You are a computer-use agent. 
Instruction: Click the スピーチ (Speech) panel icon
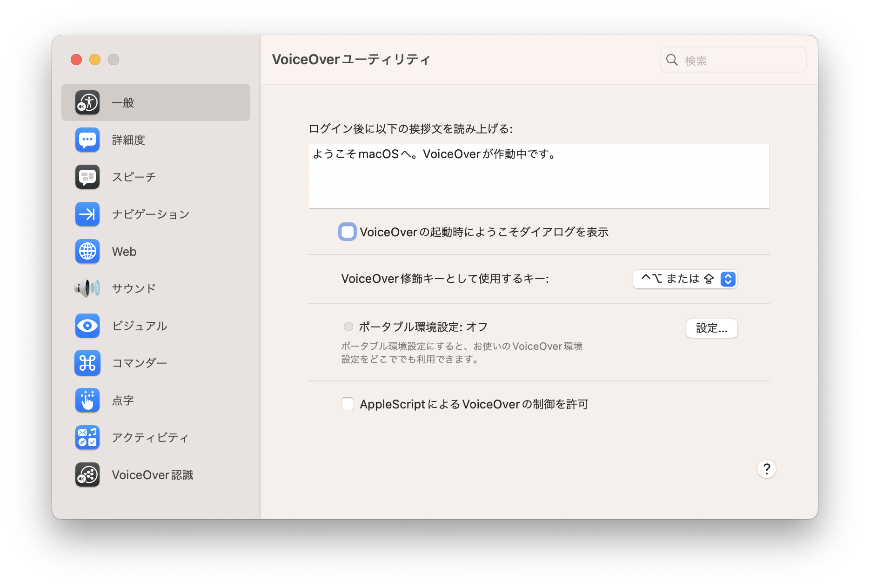pos(87,177)
